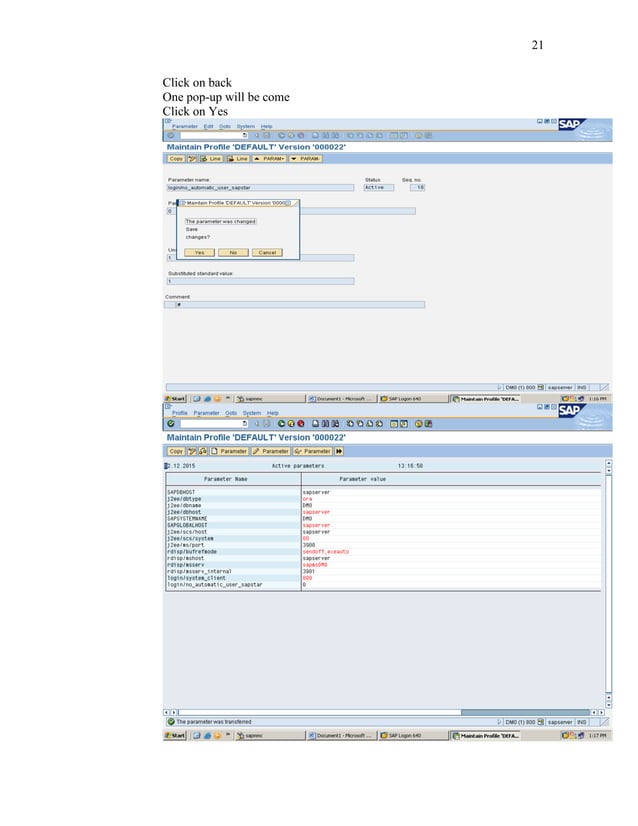
Task: Open Help menu in Active parameters window
Action: pos(272,413)
